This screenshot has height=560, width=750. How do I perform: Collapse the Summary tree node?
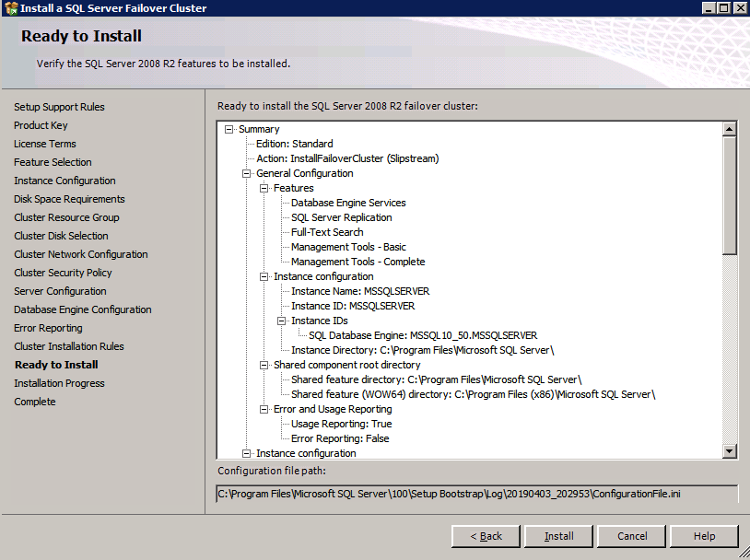coord(229,129)
